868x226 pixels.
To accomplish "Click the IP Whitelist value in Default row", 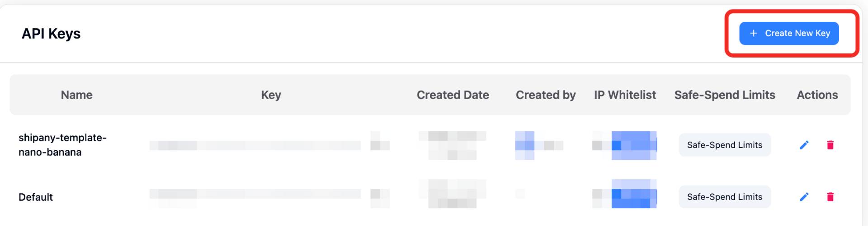I will click(625, 194).
